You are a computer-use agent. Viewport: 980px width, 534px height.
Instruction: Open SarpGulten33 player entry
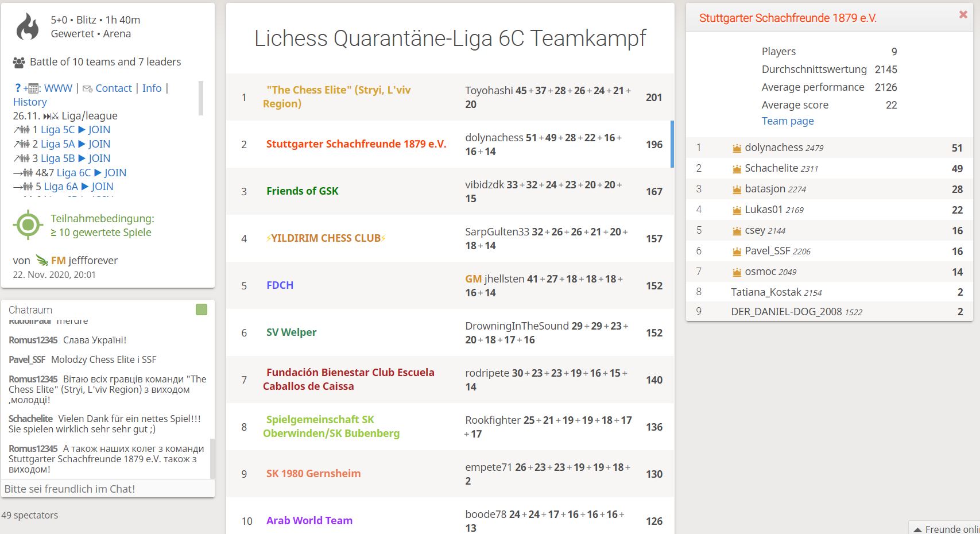click(497, 232)
